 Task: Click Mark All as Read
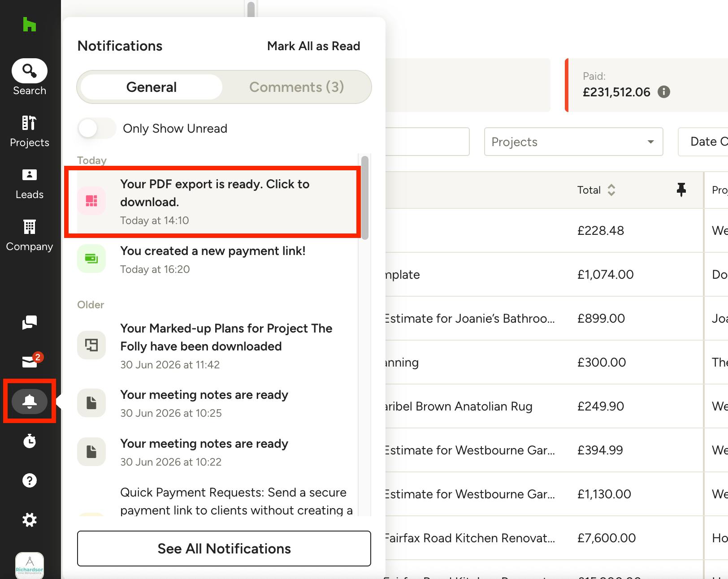[314, 46]
